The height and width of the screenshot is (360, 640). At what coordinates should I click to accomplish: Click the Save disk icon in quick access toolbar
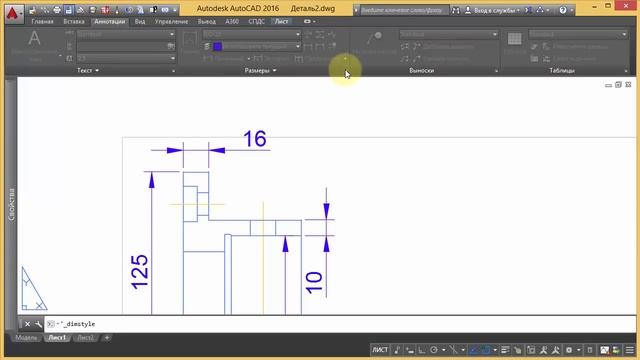click(69, 9)
